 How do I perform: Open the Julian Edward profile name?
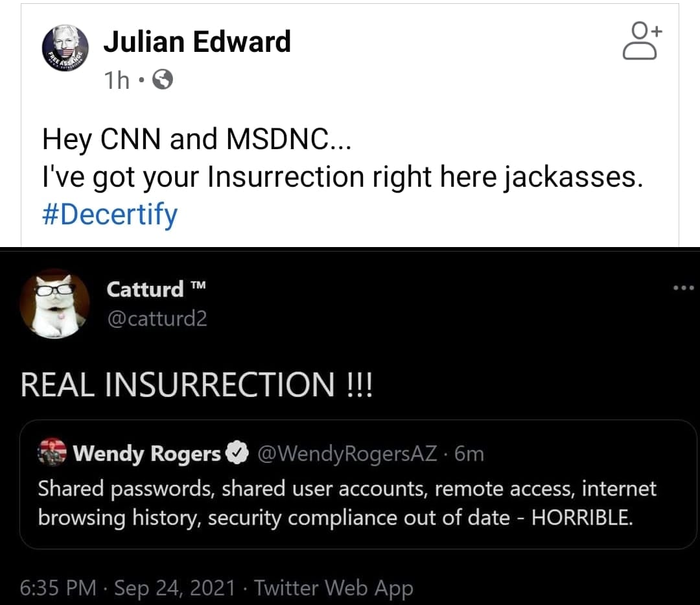pyautogui.click(x=197, y=42)
